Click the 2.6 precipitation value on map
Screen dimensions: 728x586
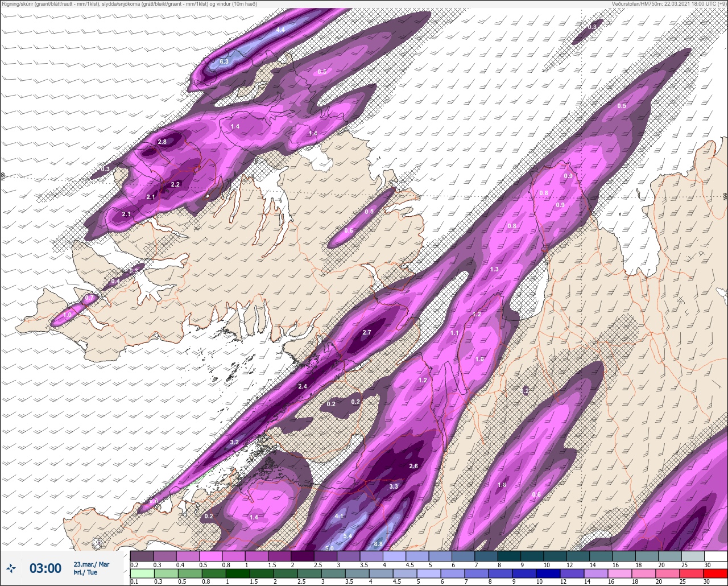tap(413, 466)
